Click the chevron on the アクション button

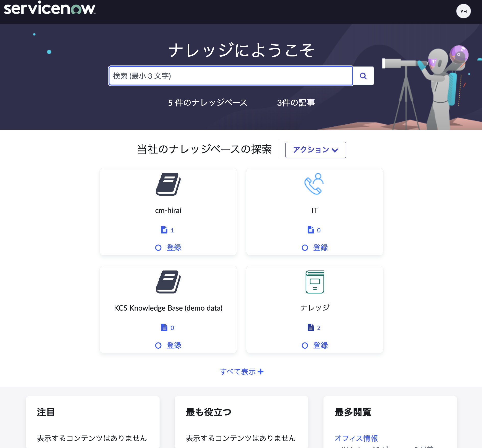pyautogui.click(x=335, y=150)
